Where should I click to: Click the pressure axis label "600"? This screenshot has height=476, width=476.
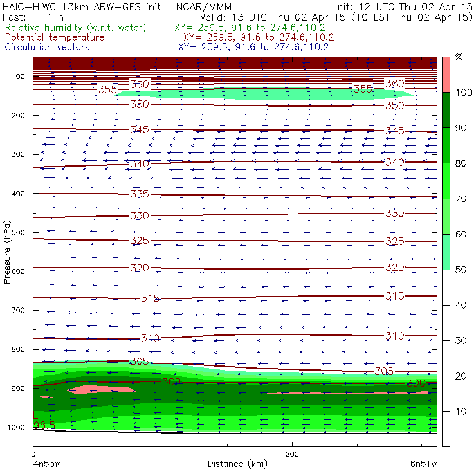pos(18,271)
